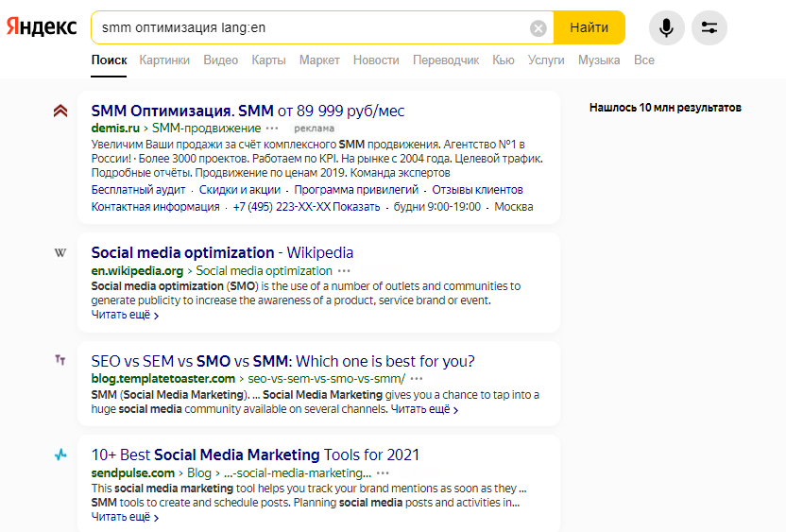
Task: Click the ...-social-media-marketing... breadcrumb
Action: click(298, 472)
